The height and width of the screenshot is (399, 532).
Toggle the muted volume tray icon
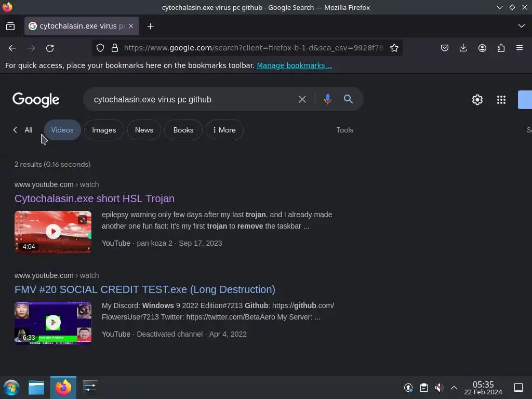439,388
